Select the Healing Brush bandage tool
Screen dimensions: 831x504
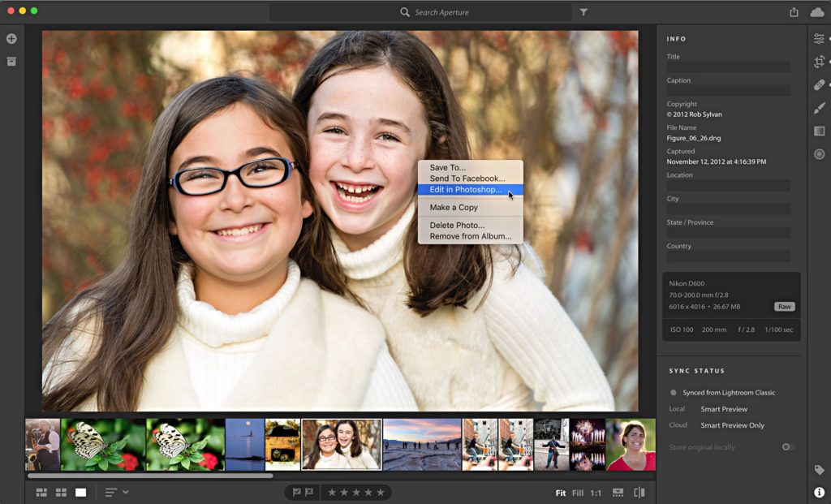point(819,85)
